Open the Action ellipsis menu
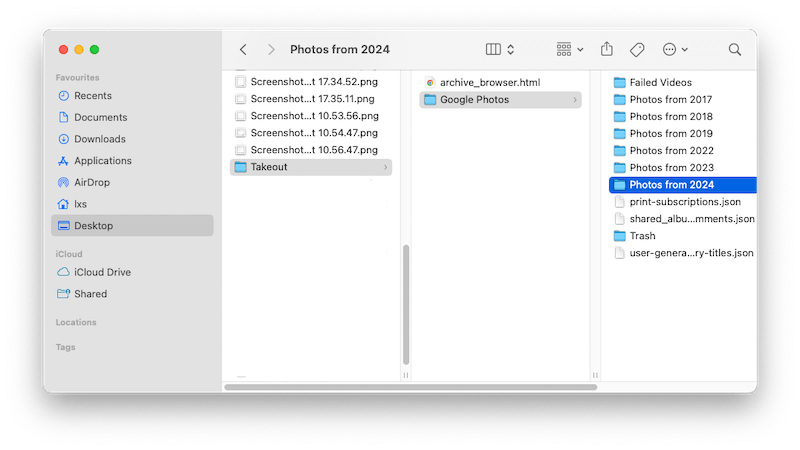Screen dimensions: 800x450 tap(675, 49)
